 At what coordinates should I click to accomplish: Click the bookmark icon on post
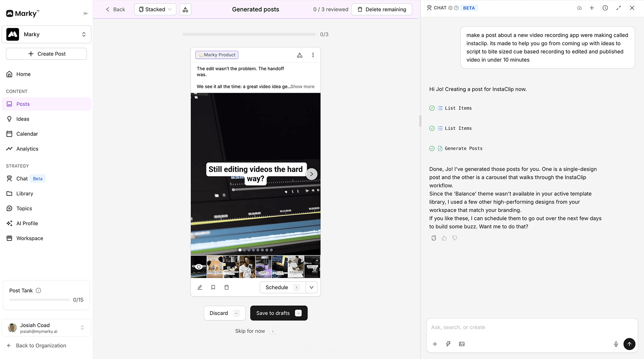tap(213, 287)
